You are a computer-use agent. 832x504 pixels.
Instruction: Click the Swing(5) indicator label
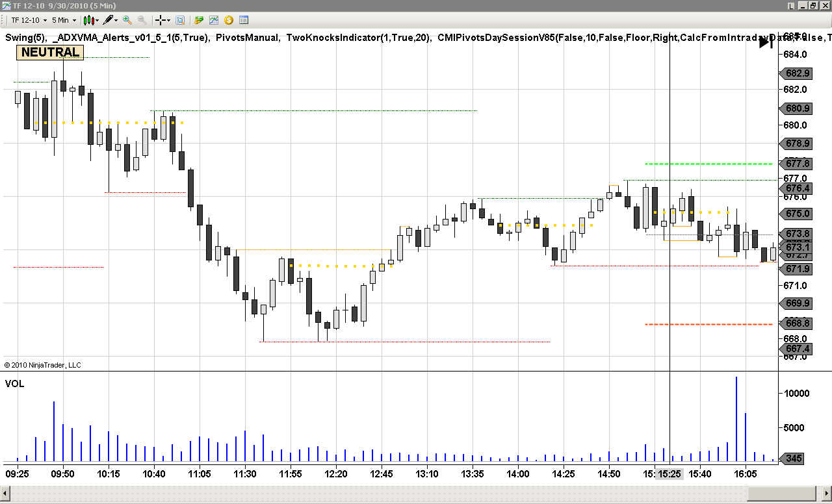click(25, 38)
